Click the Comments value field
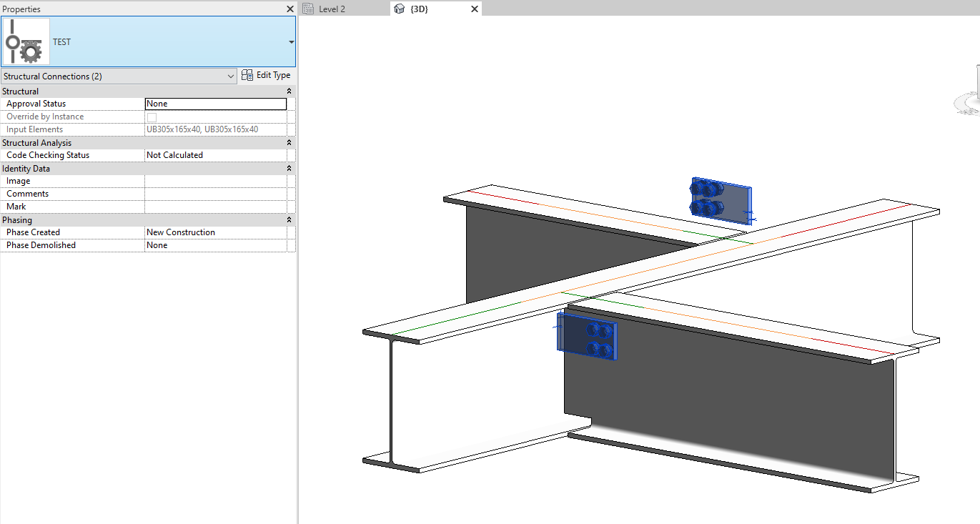The height and width of the screenshot is (524, 980). point(214,193)
